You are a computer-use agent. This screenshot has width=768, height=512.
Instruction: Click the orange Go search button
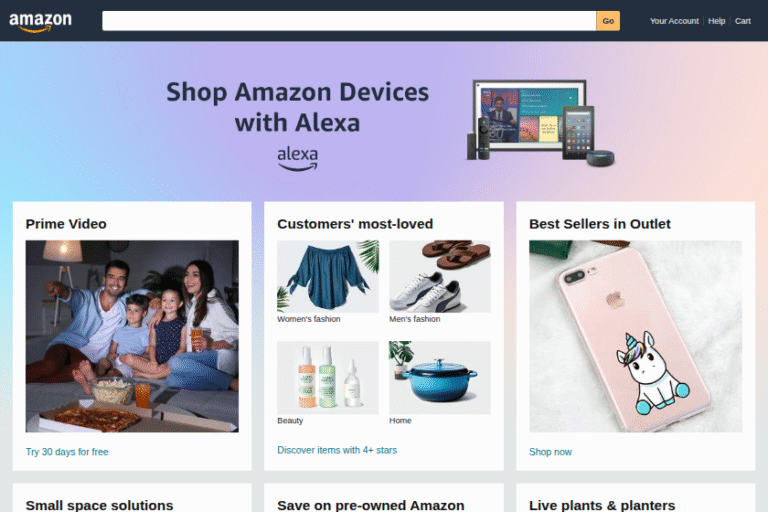point(608,21)
